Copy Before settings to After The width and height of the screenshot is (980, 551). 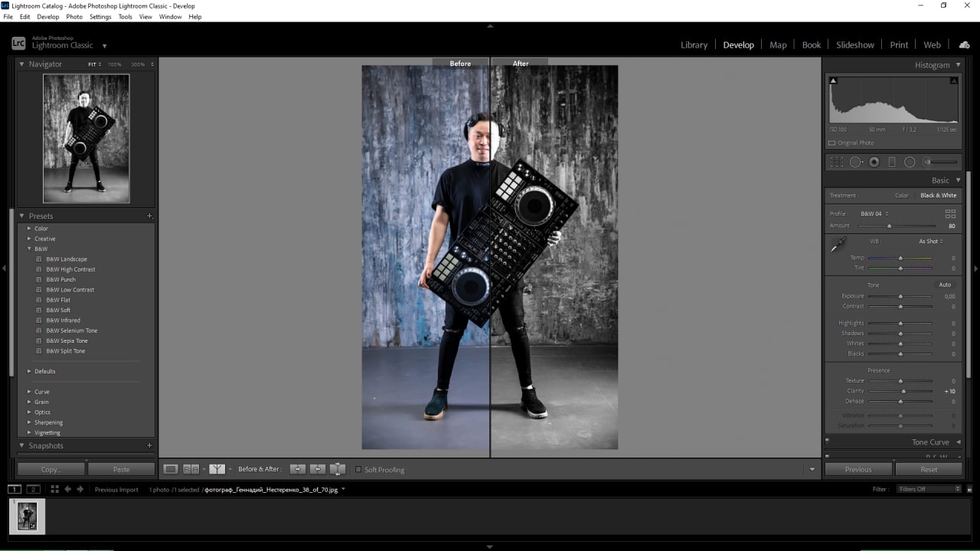[x=297, y=469]
